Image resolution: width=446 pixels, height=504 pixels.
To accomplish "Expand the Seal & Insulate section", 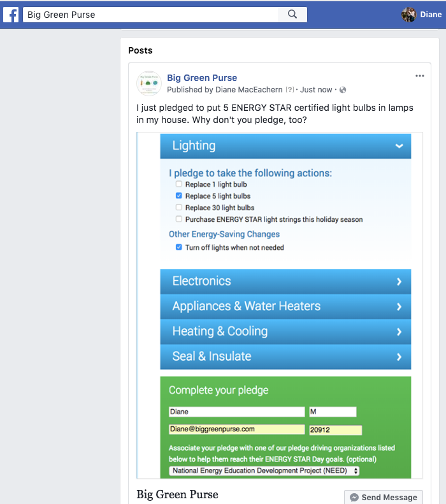I will (x=285, y=356).
